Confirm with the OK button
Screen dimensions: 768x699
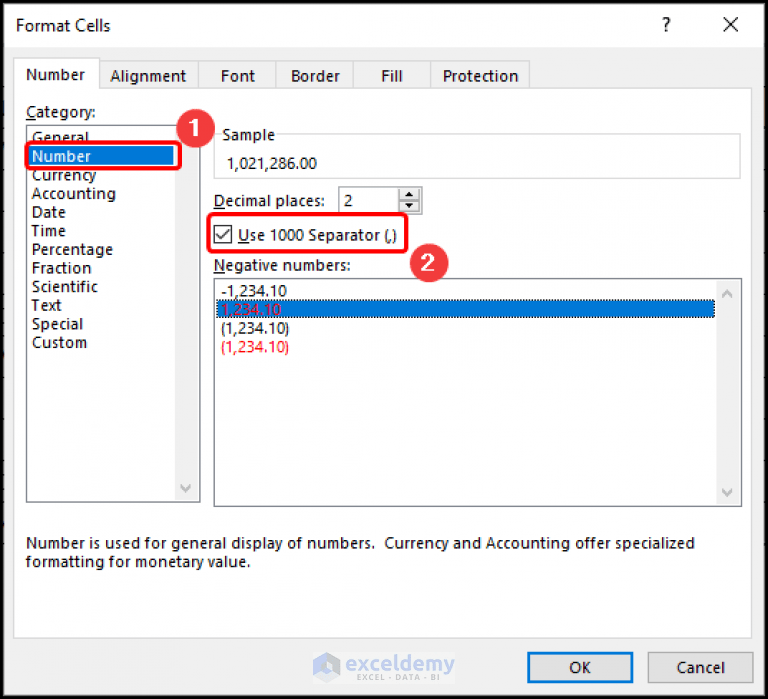coord(579,667)
